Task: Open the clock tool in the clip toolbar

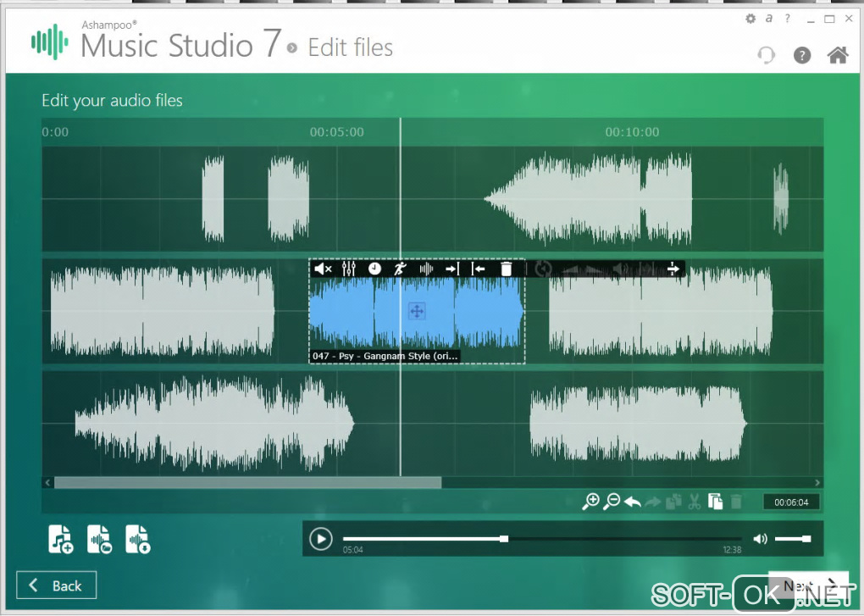Action: 374,269
